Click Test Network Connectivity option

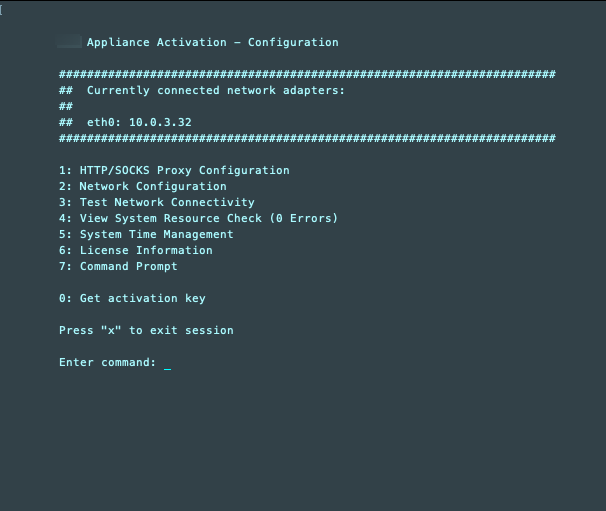pos(156,202)
